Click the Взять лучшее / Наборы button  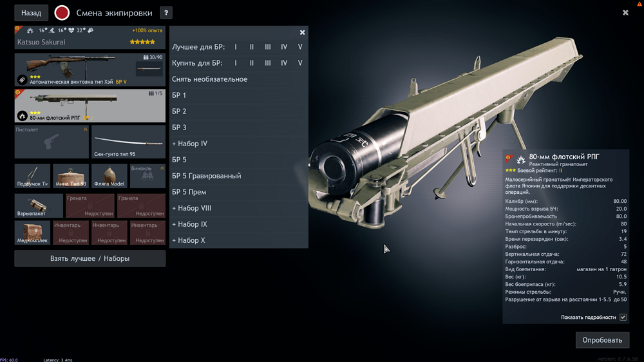pyautogui.click(x=90, y=258)
